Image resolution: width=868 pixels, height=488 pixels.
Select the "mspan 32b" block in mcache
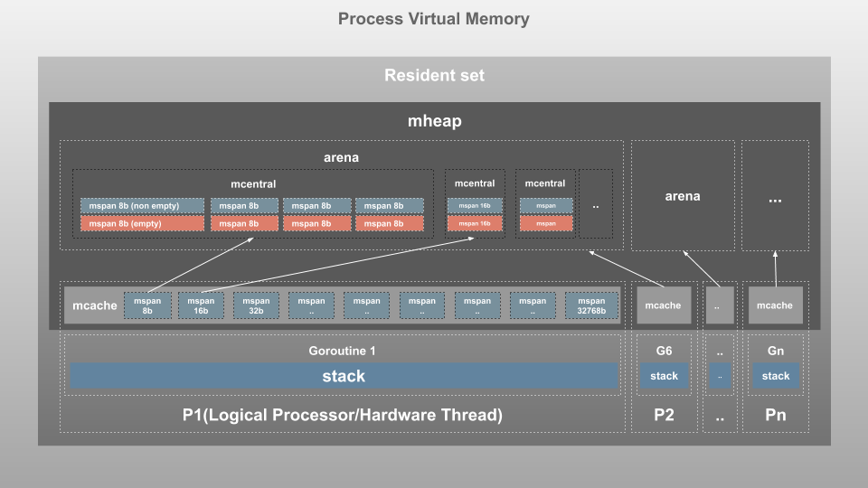click(x=256, y=305)
